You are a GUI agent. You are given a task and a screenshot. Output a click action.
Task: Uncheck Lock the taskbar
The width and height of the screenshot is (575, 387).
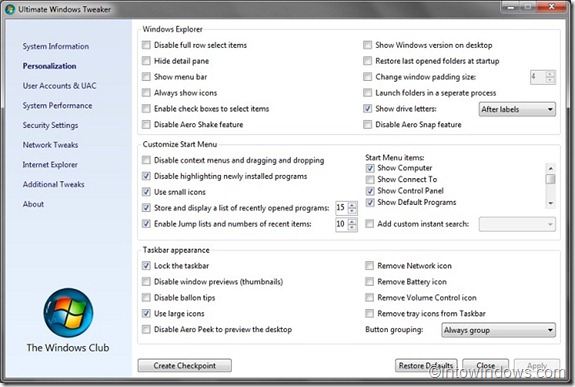[x=146, y=266]
